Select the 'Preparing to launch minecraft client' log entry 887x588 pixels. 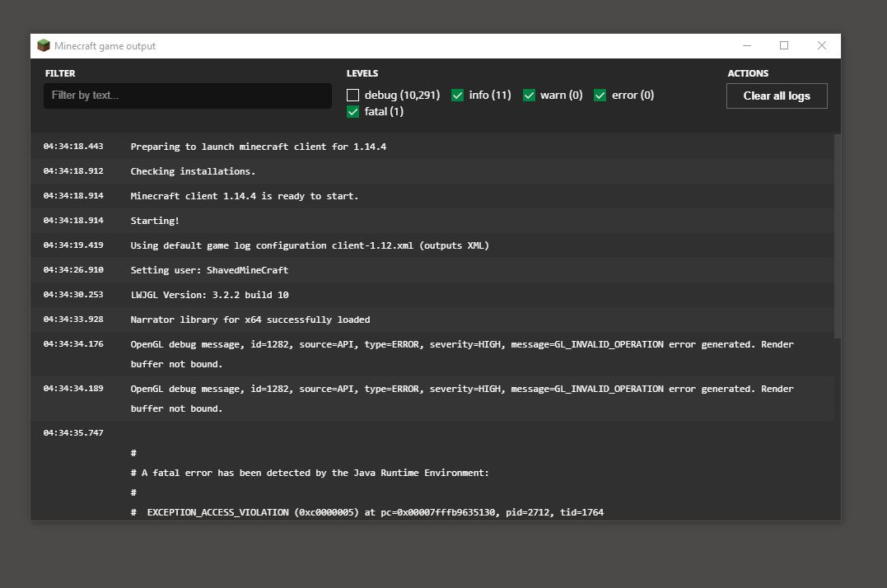[x=258, y=147]
